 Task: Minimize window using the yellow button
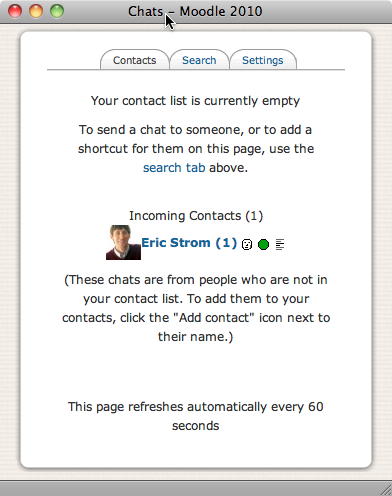[36, 11]
